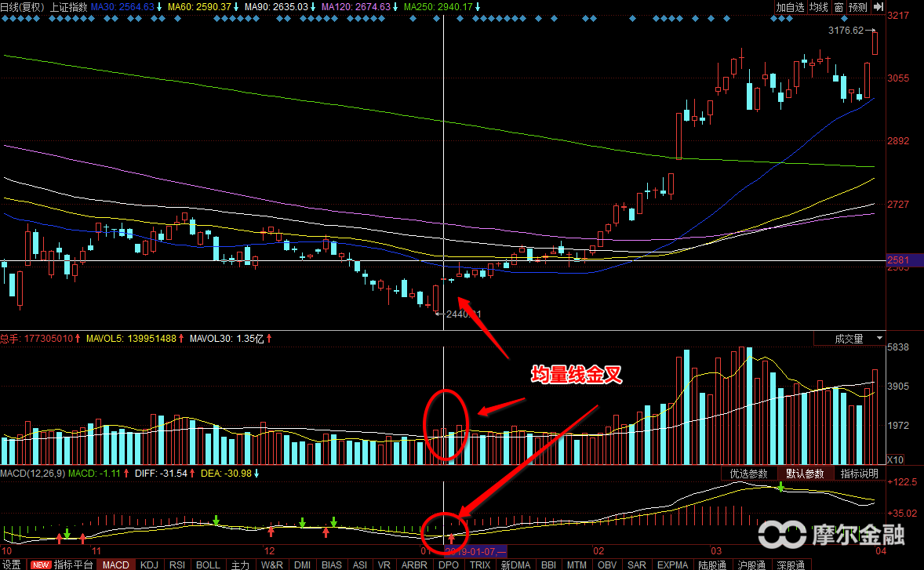Click the rightmost green sell arrow in MACD
Viewport: 924px width, 570px height.
pos(780,487)
